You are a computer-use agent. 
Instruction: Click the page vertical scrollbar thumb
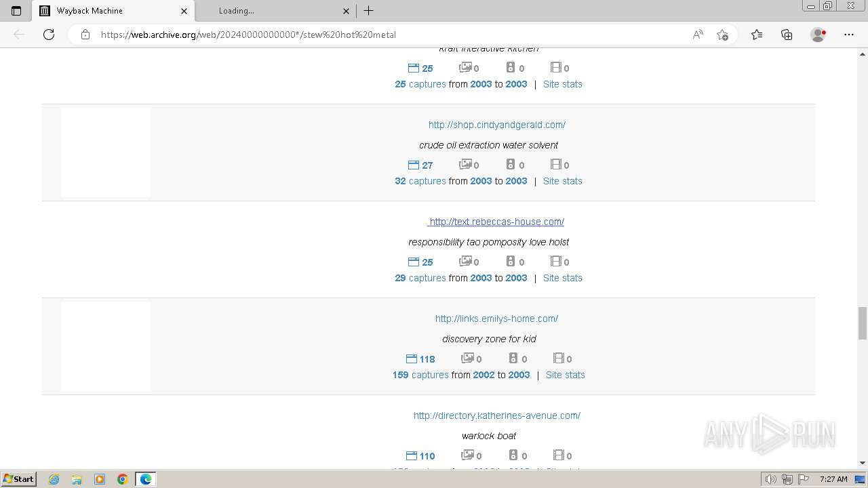(x=863, y=323)
